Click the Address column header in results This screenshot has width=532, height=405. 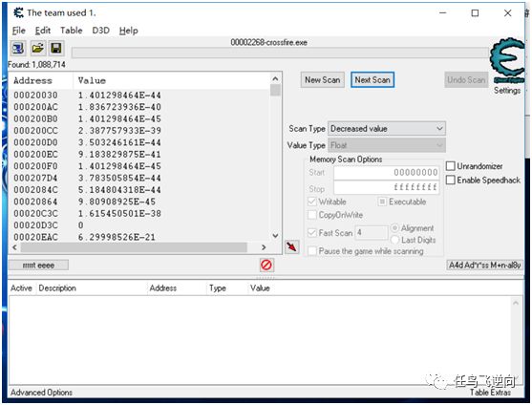click(41, 81)
